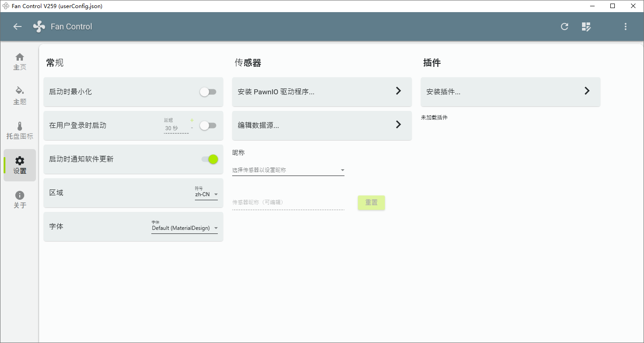The height and width of the screenshot is (343, 644).
Task: Open 编辑数据源 (edit data sources)
Action: [322, 126]
